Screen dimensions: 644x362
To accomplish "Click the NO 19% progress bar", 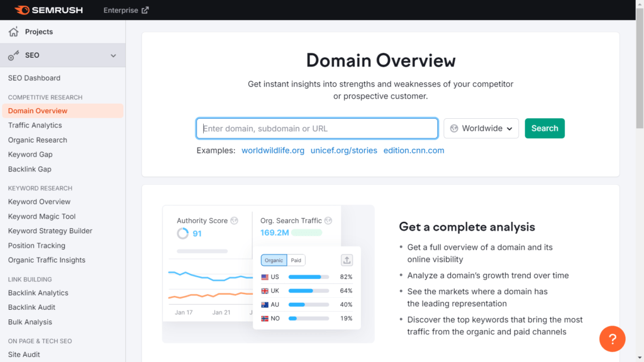I will pos(308,319).
